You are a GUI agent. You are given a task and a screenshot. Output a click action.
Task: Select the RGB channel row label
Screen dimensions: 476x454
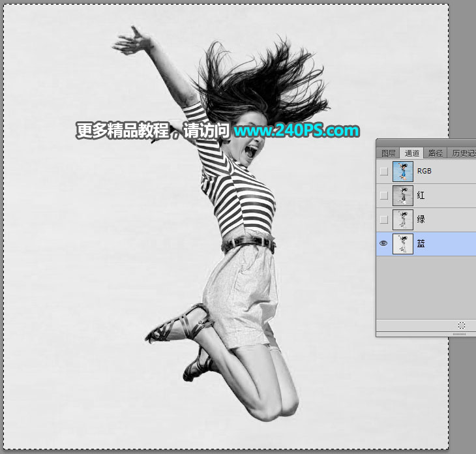(x=424, y=171)
